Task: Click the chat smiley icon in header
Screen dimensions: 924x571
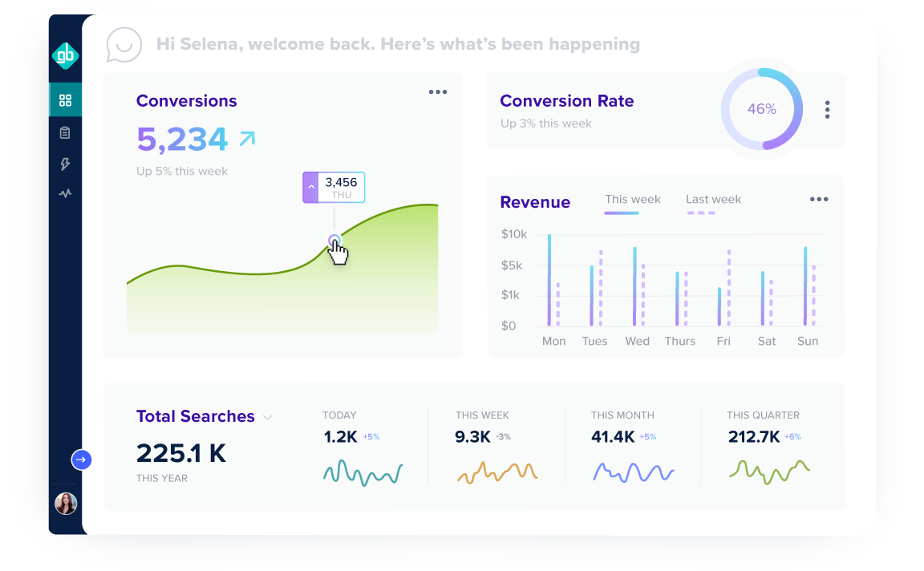Action: [x=124, y=46]
